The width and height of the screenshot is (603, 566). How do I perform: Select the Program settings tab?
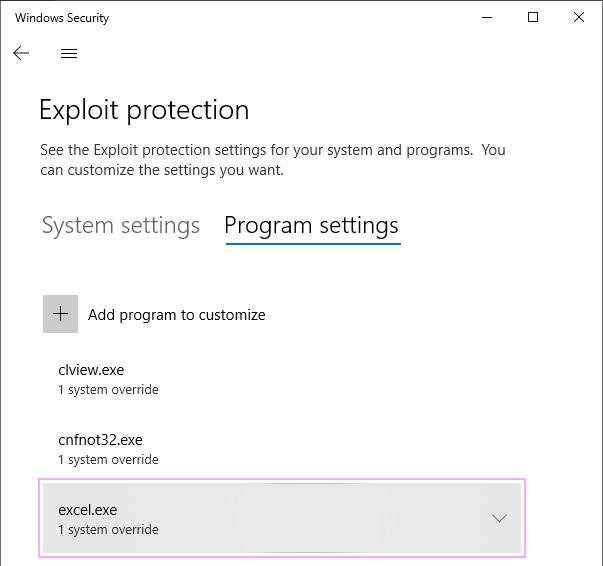click(311, 225)
